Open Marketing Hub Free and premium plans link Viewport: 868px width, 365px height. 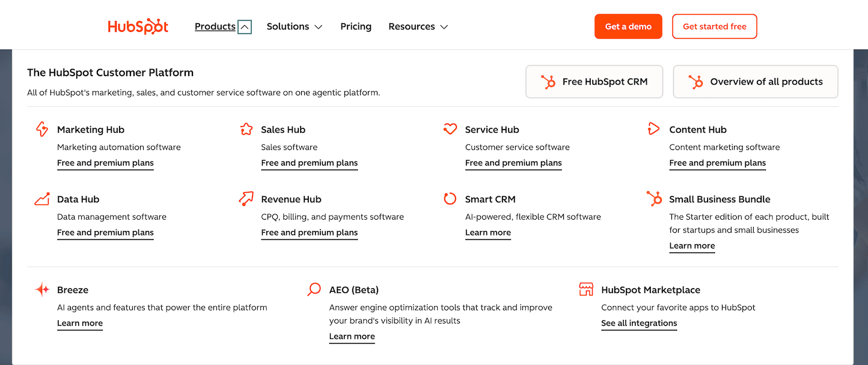coord(105,163)
